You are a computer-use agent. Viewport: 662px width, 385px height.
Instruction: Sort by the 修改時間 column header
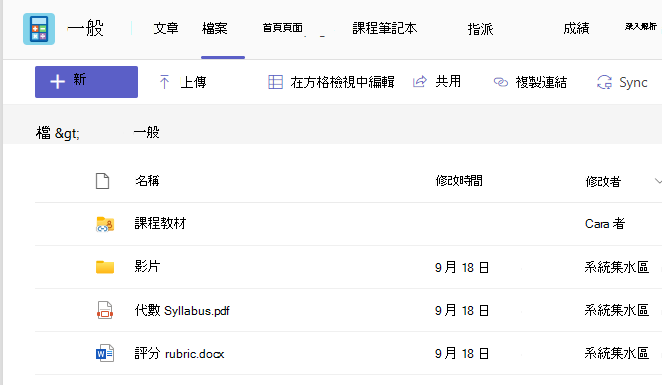[x=459, y=181]
